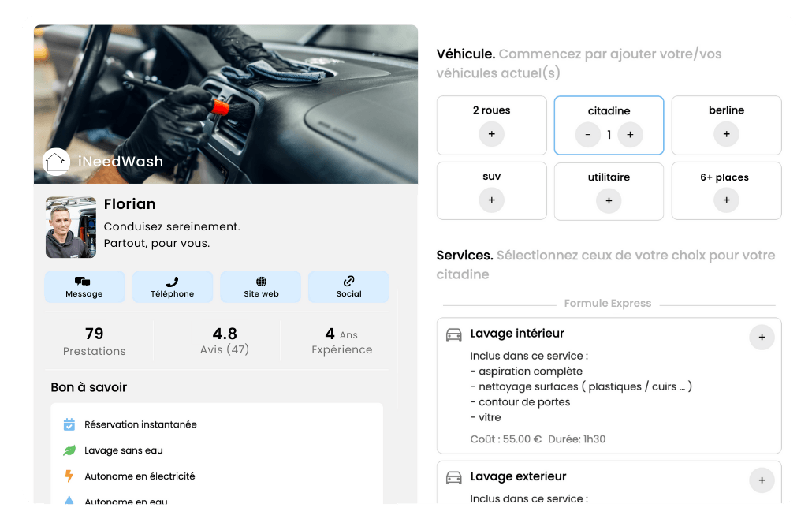
Task: Click the iNeedWash home logo icon
Action: click(x=55, y=162)
